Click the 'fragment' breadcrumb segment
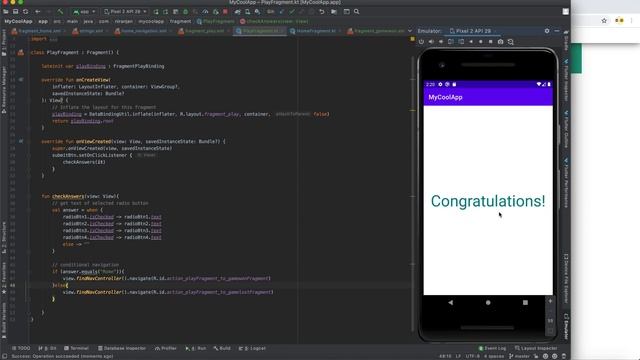This screenshot has height=360, width=640. click(180, 21)
